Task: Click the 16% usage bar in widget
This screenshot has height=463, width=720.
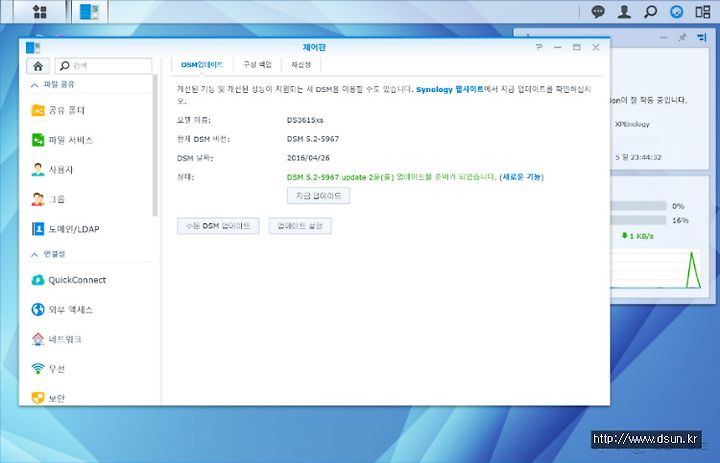Action: (638, 220)
